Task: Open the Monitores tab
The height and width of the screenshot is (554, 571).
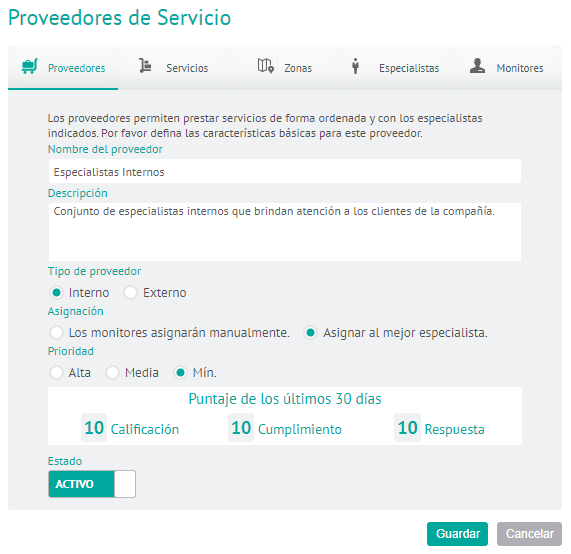Action: [507, 67]
